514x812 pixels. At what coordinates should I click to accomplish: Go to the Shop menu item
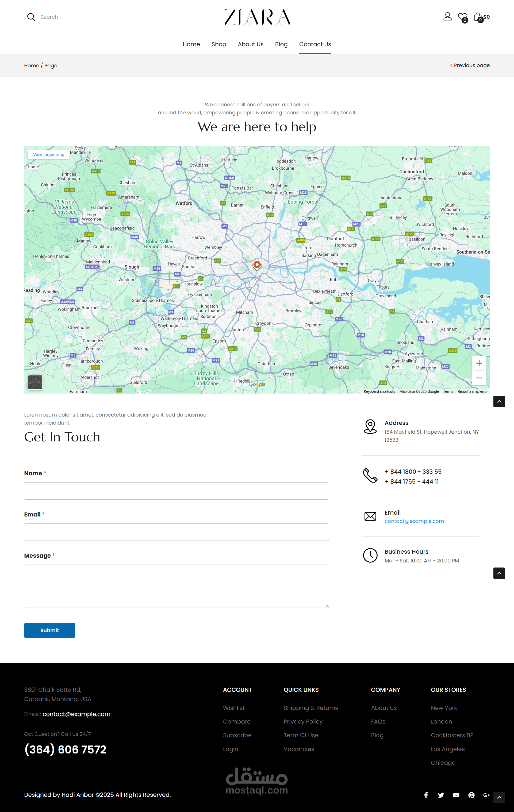click(219, 44)
